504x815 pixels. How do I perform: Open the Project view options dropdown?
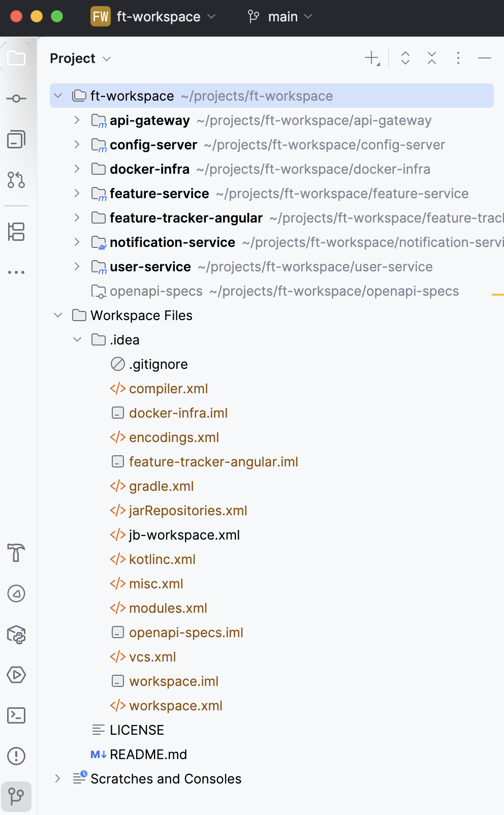[x=107, y=58]
